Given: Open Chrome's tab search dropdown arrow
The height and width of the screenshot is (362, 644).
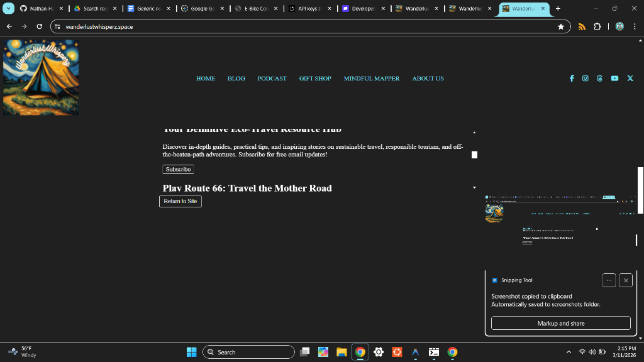Looking at the screenshot, I should pyautogui.click(x=9, y=9).
